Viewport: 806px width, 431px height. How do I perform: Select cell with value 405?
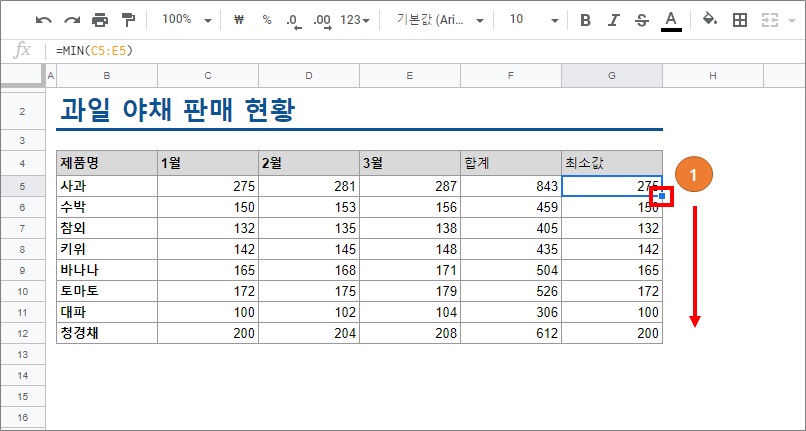pos(510,228)
